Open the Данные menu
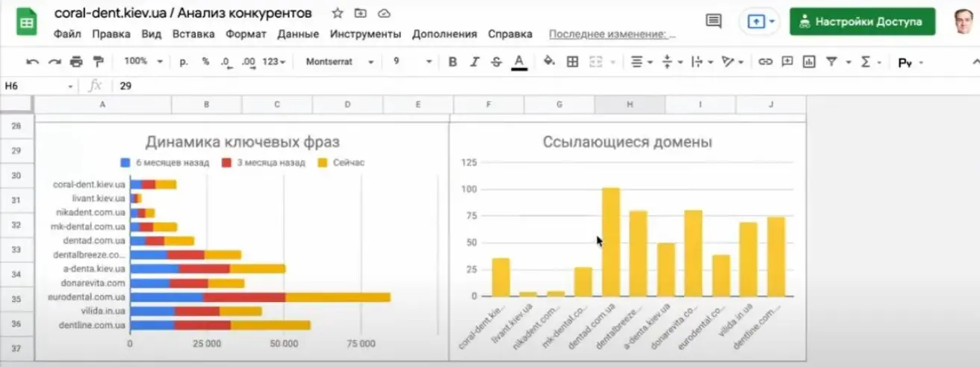The width and height of the screenshot is (980, 367). [299, 34]
